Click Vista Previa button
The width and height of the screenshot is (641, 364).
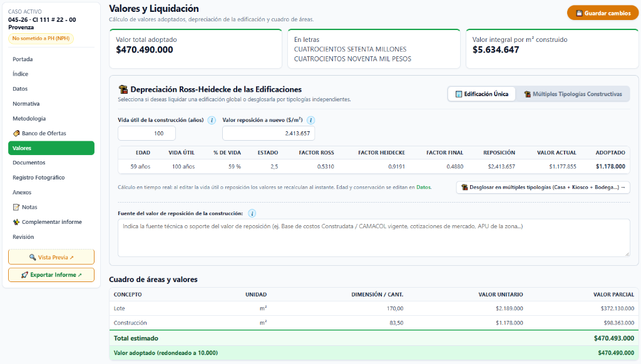point(51,258)
